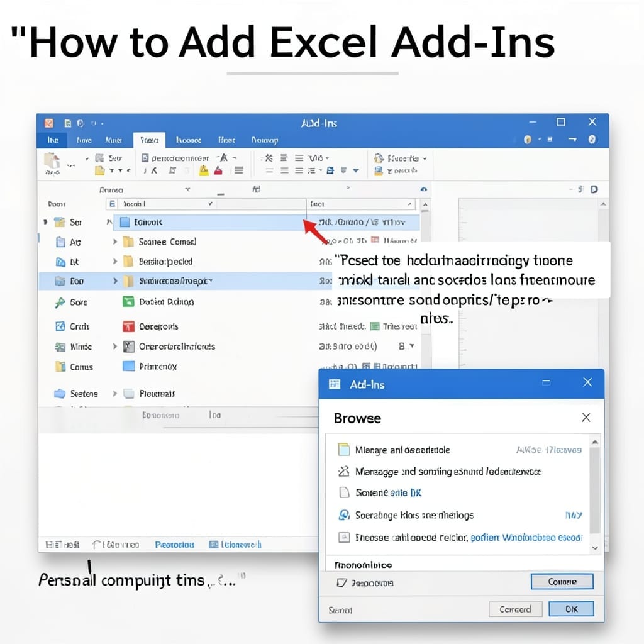Expand the highlighted 'Sridnreooe' folder arrow
The height and width of the screenshot is (644, 644).
coord(115,281)
